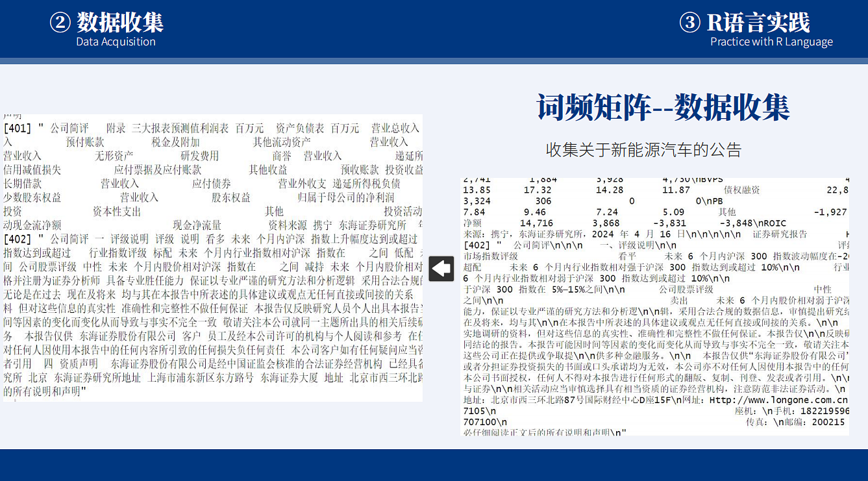Screen dimensions: 868x481
Task: Click the circled number ② in the header
Action: coord(60,23)
